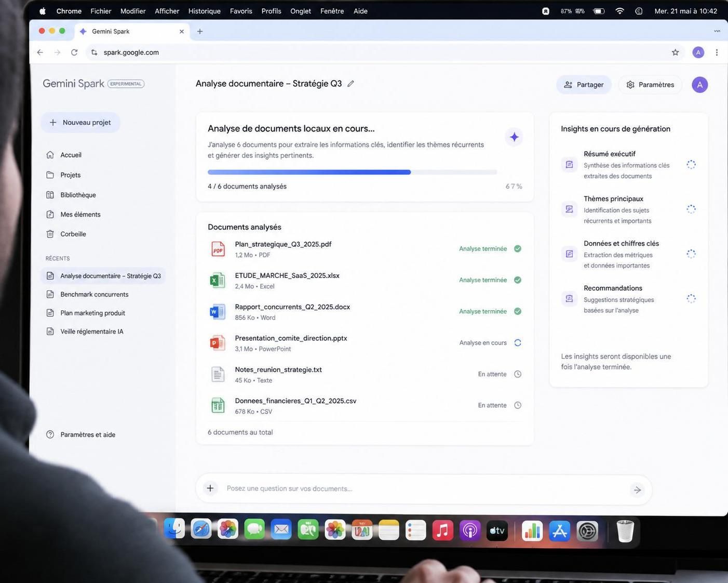Go back with the browser back arrow
The height and width of the screenshot is (583, 728).
pos(40,52)
